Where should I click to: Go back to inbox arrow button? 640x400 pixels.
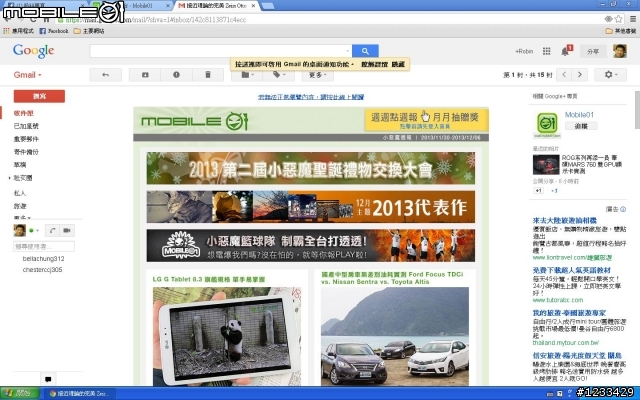(105, 75)
